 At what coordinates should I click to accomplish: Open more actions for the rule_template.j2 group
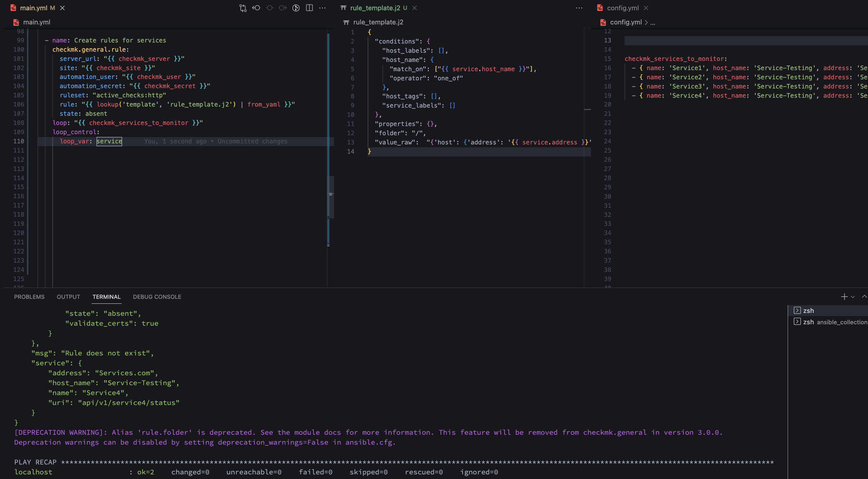coord(579,8)
